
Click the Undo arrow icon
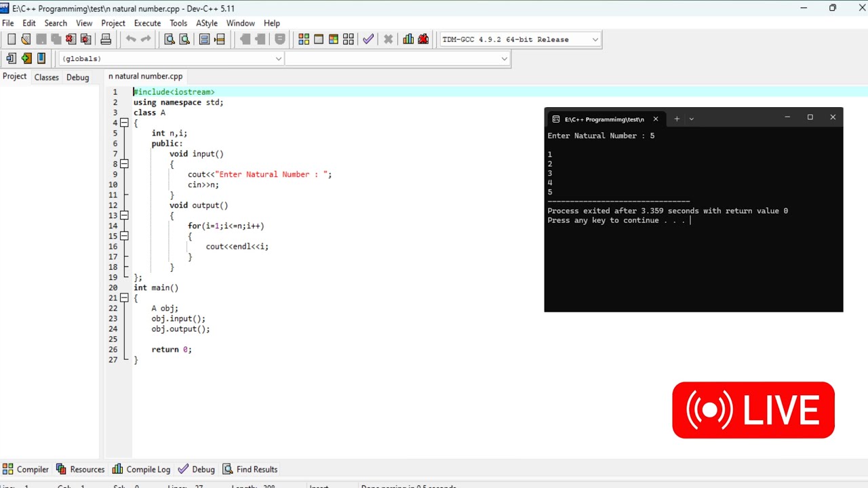(131, 39)
